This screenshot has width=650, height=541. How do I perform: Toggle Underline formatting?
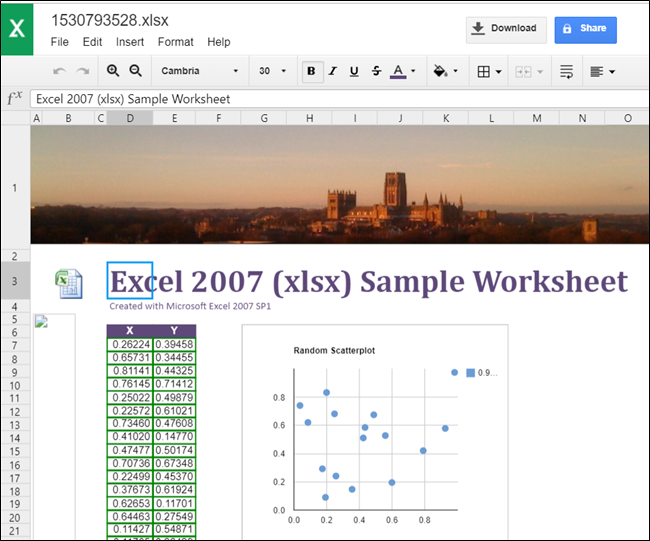(354, 71)
